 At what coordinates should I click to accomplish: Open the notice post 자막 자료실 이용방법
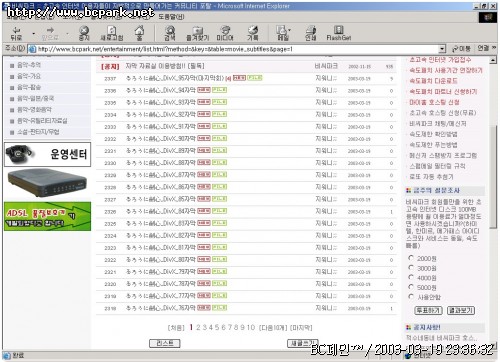coord(165,66)
